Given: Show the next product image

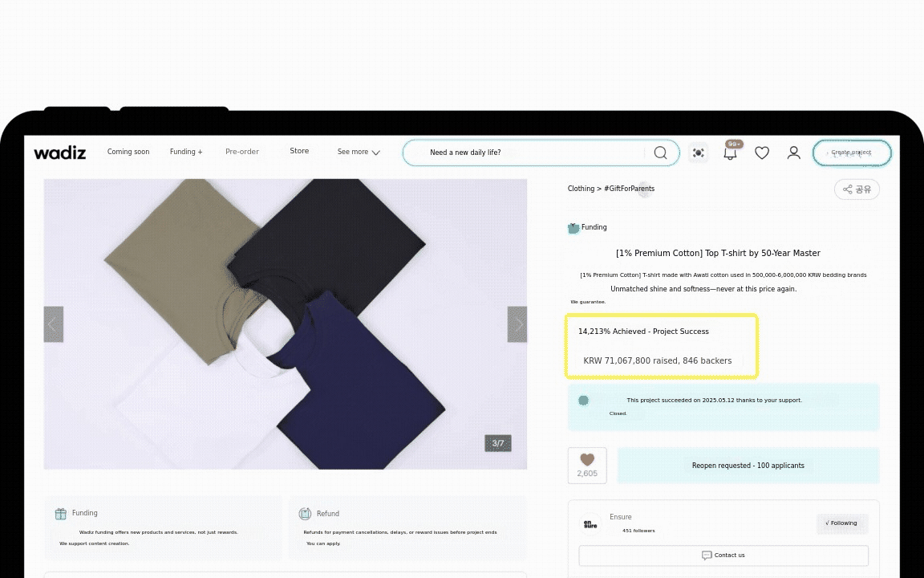Looking at the screenshot, I should (517, 324).
